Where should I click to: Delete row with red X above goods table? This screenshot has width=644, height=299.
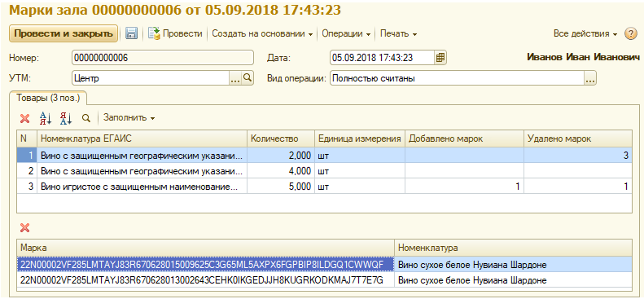pyautogui.click(x=25, y=118)
